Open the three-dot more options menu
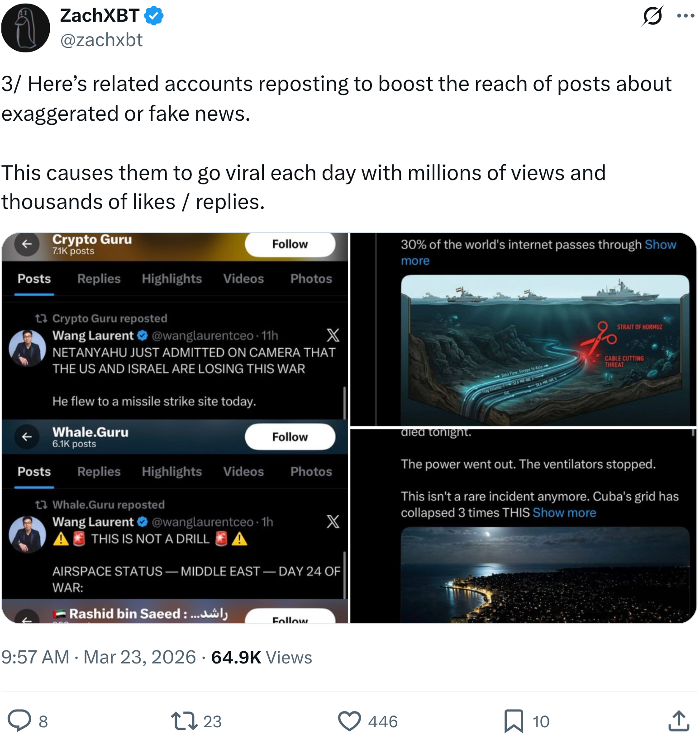Image resolution: width=700 pixels, height=734 pixels. 686,16
